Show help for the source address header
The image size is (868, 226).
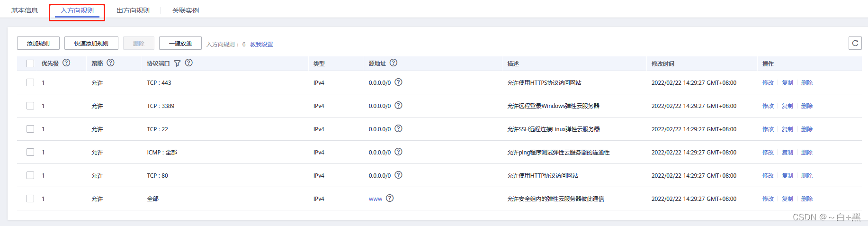click(394, 63)
